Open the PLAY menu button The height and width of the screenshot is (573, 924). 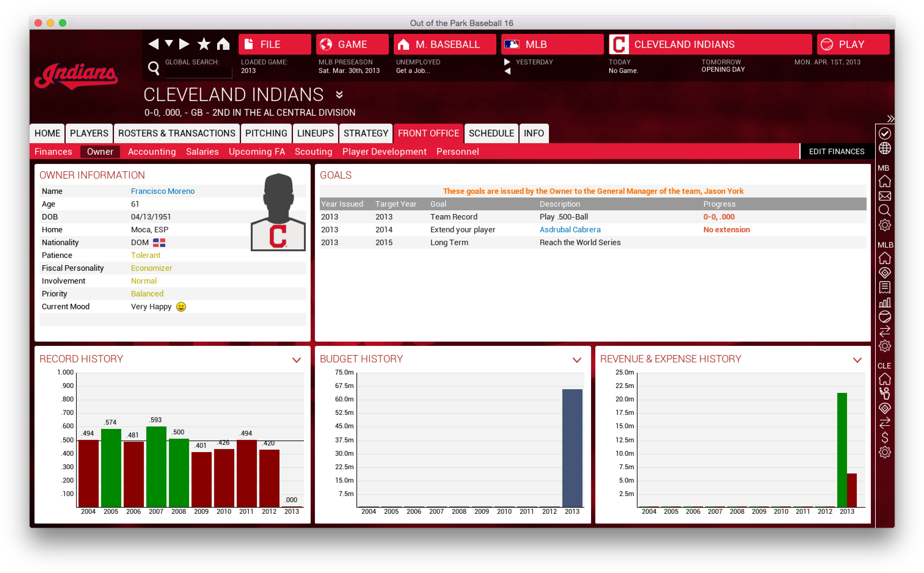click(x=853, y=44)
